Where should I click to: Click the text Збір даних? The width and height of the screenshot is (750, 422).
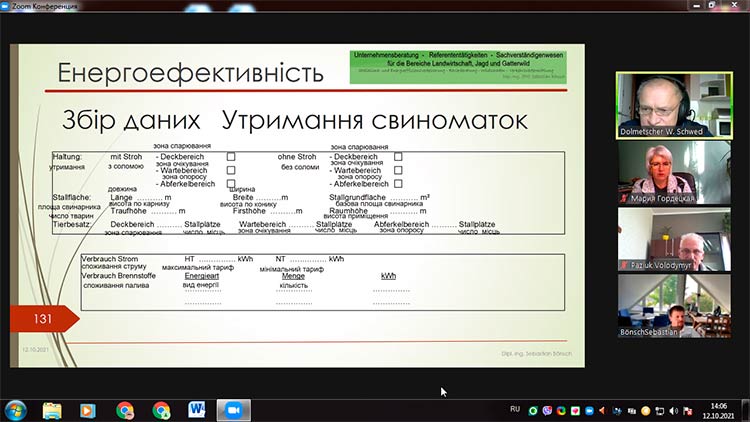[131, 120]
